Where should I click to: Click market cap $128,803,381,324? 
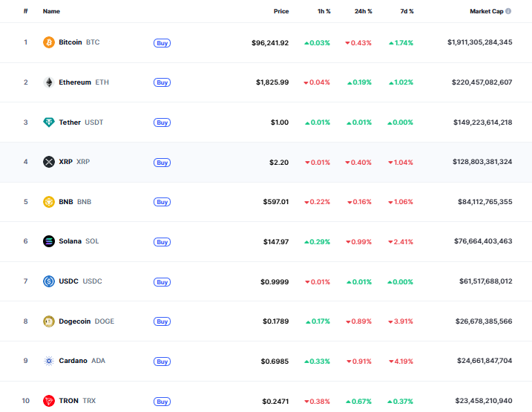(x=482, y=162)
